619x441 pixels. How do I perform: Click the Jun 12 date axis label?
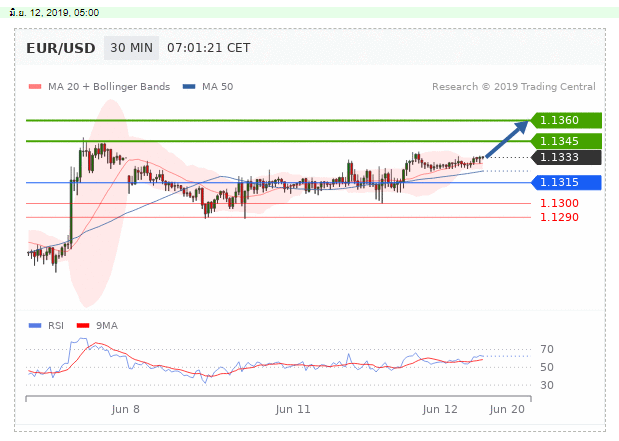tap(440, 409)
